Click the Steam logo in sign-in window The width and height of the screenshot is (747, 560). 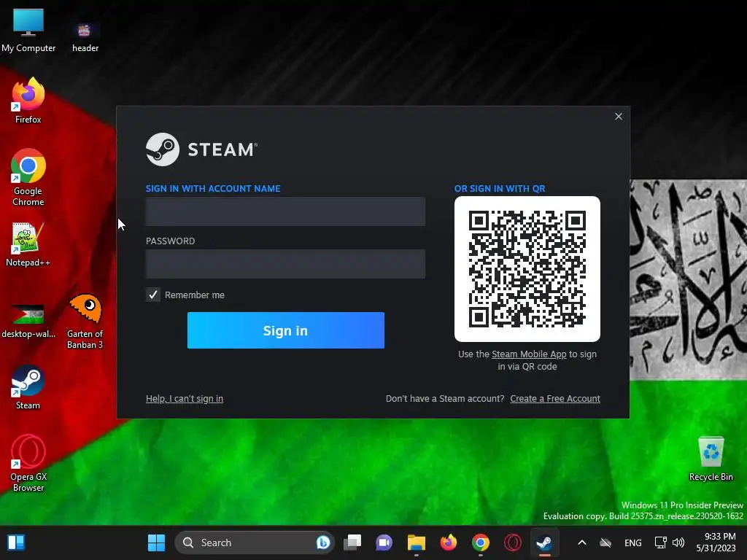201,149
